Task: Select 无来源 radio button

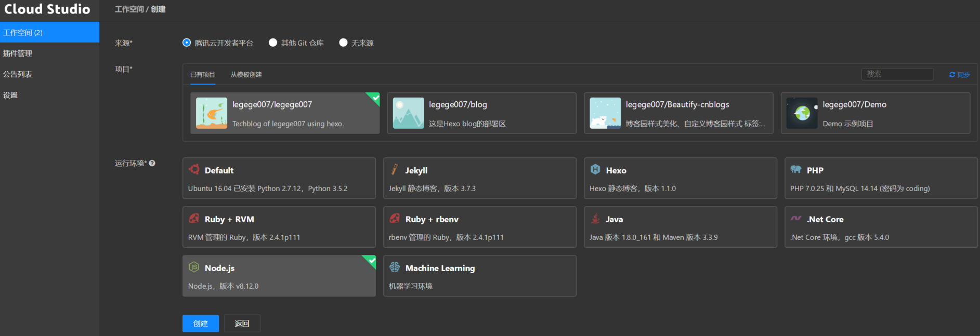Action: tap(343, 43)
